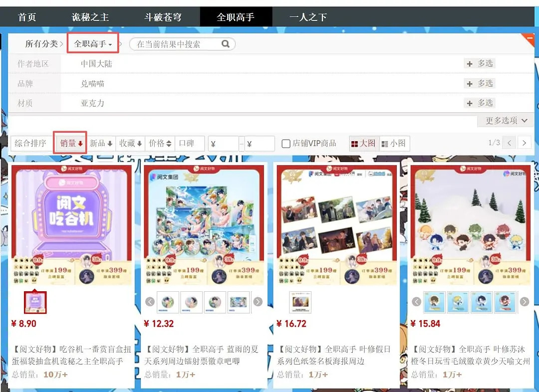Open 叶修假日 product main image
The height and width of the screenshot is (392, 539).
[337, 225]
